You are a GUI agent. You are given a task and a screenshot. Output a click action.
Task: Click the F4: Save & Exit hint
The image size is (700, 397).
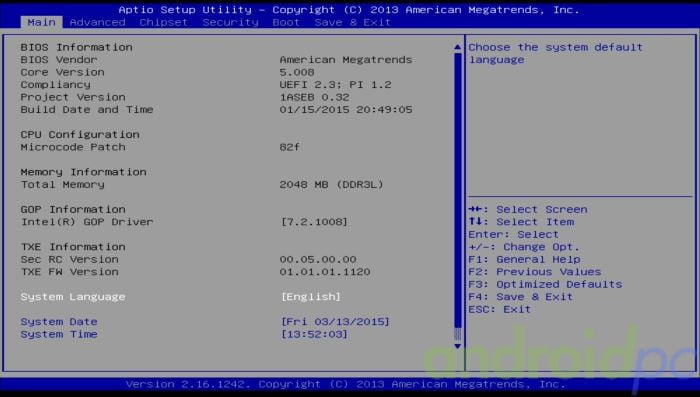click(x=521, y=297)
